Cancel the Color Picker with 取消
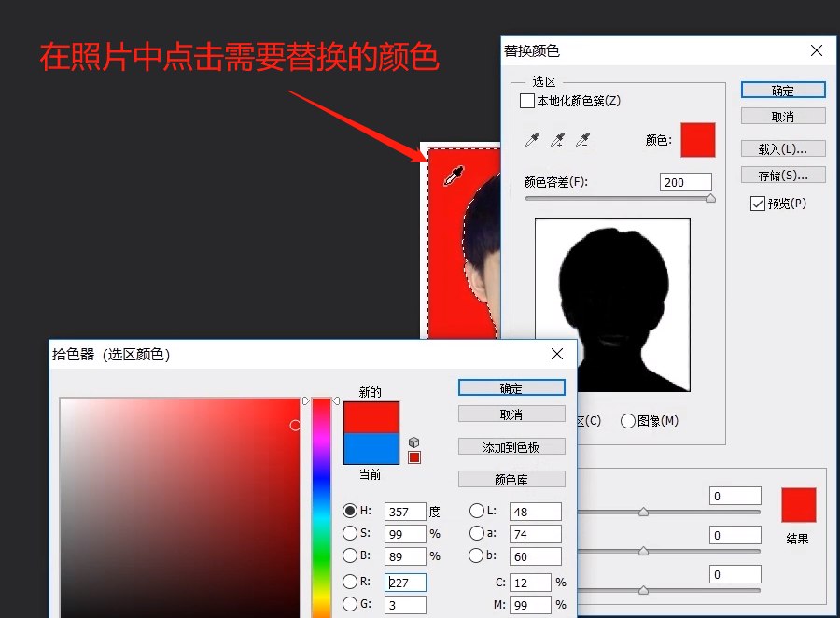This screenshot has height=618, width=840. [511, 414]
